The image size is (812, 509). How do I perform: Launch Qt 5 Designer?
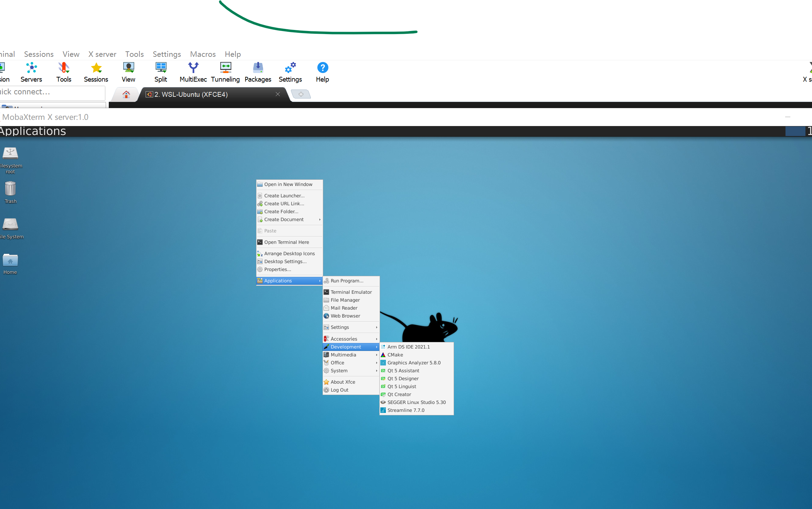pyautogui.click(x=416, y=378)
